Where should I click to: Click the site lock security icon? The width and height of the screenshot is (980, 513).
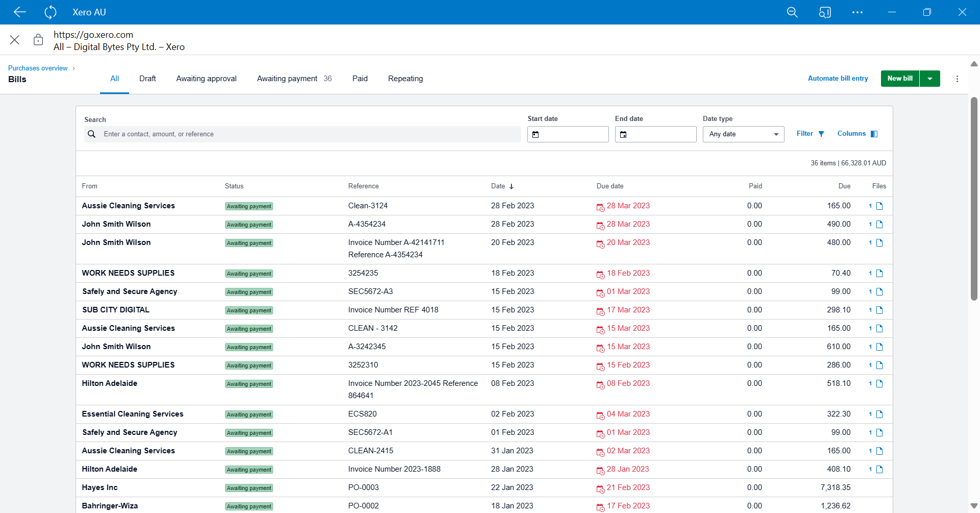tap(38, 40)
